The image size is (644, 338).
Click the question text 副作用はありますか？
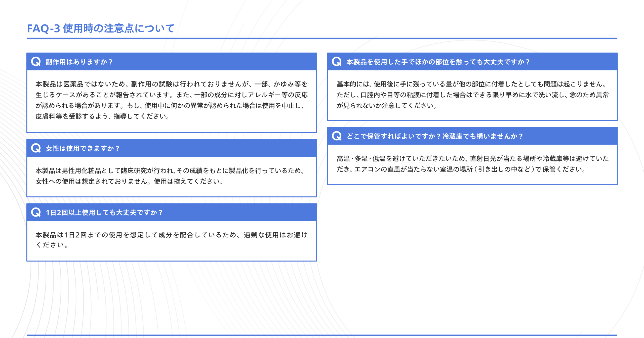(x=79, y=62)
